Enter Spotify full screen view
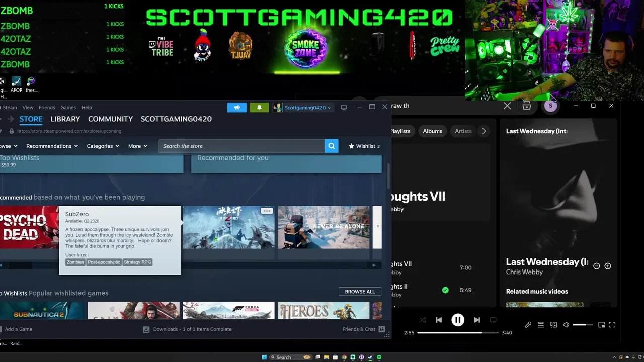 coord(612,325)
